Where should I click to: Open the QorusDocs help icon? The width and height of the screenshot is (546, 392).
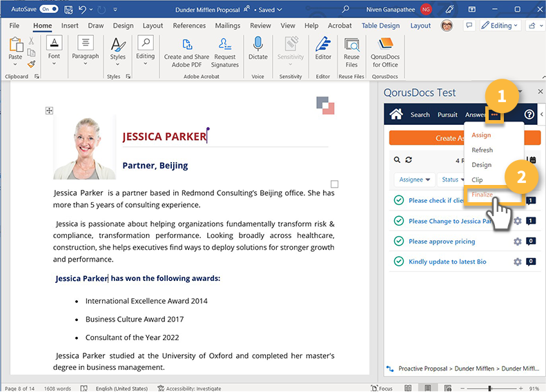(x=529, y=115)
